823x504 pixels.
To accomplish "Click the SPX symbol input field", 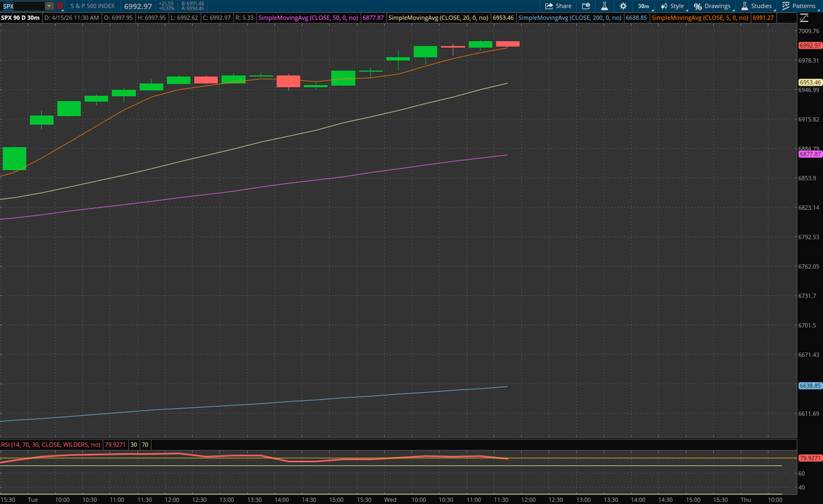I will 23,5.
